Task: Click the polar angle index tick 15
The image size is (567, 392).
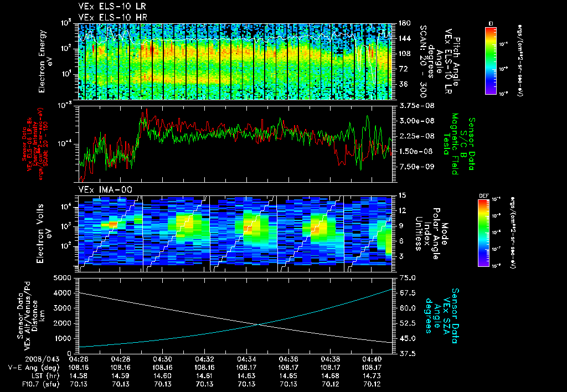Action: tap(402, 195)
